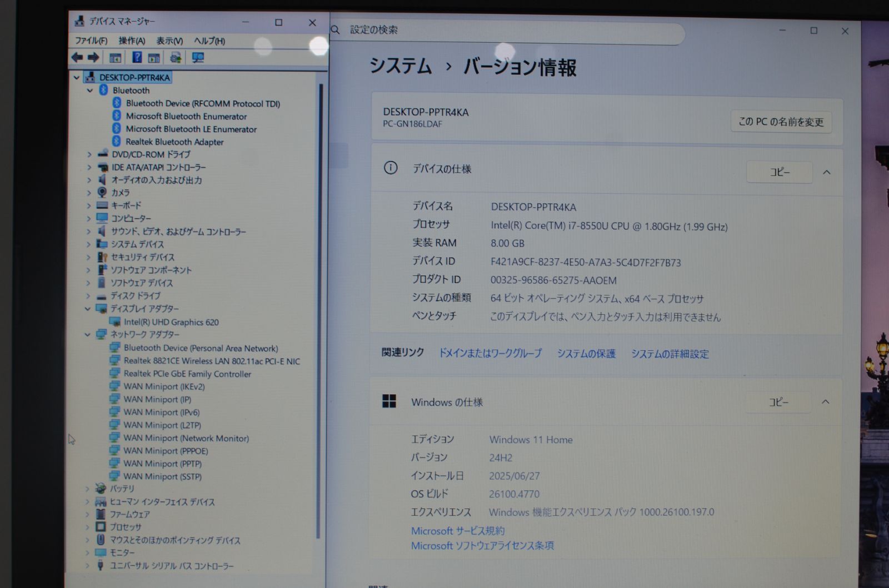
Task: Click the ソフトウェア コンポーネント icon
Action: point(102,270)
